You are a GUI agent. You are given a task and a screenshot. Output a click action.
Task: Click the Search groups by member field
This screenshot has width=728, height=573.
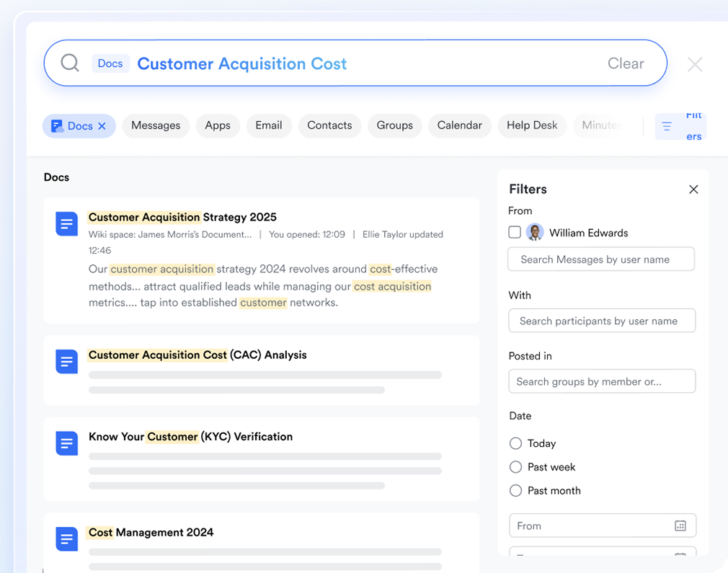pyautogui.click(x=601, y=381)
